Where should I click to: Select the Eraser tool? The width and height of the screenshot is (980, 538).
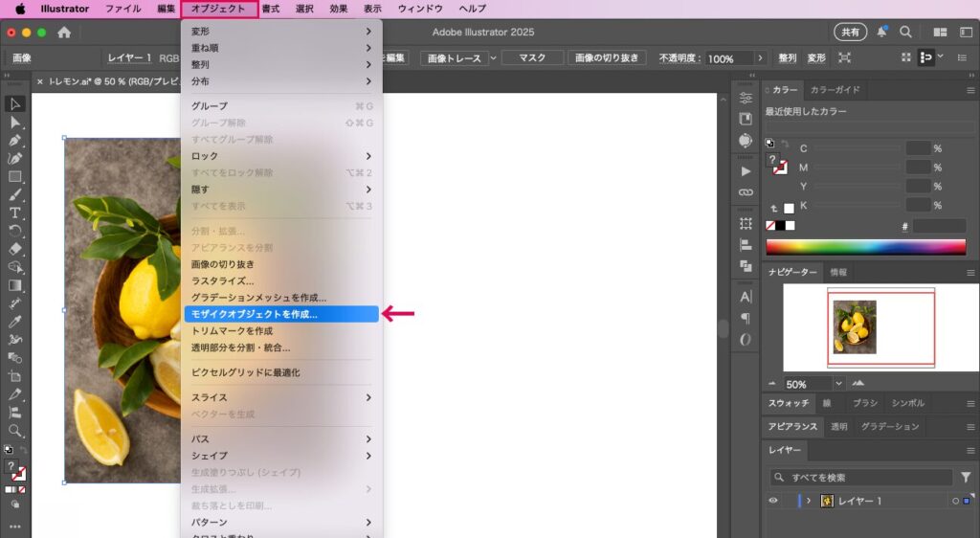[15, 249]
